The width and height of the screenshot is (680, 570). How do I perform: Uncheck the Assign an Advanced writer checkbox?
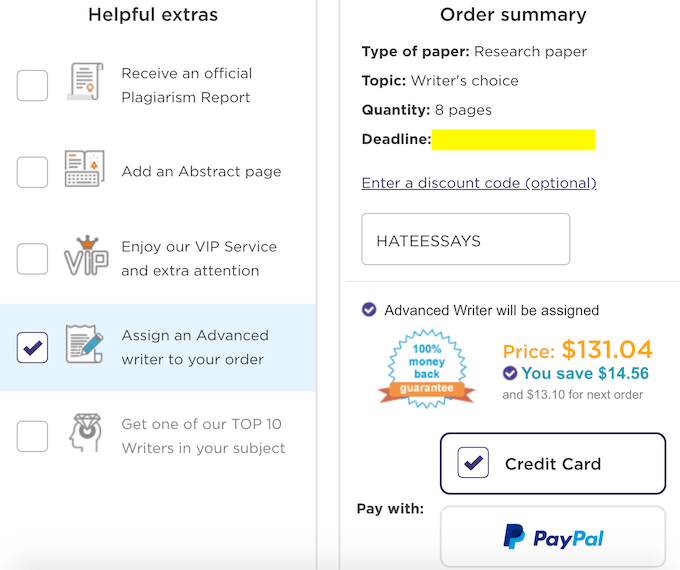pyautogui.click(x=32, y=347)
